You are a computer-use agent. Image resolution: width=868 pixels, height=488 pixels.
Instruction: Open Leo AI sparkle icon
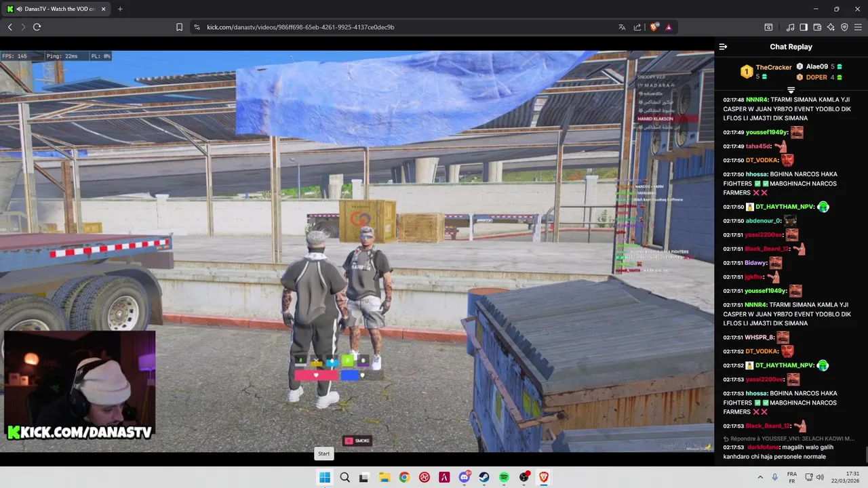point(831,27)
